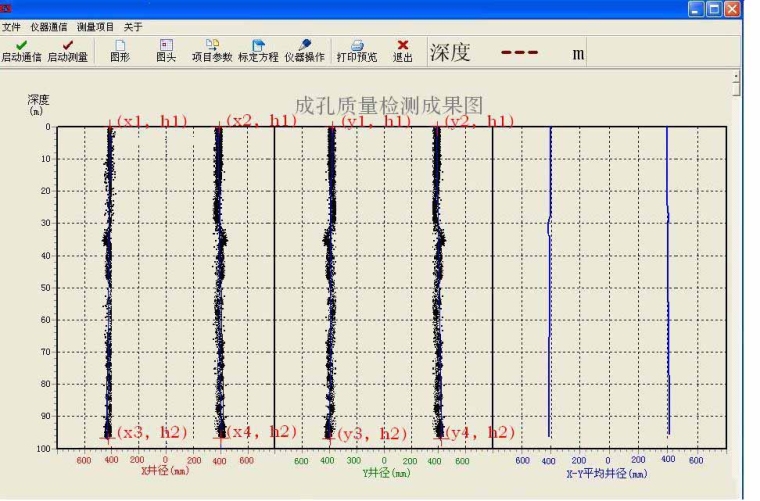Click the 启动通信 (start communication) toolbar icon

pos(21,50)
